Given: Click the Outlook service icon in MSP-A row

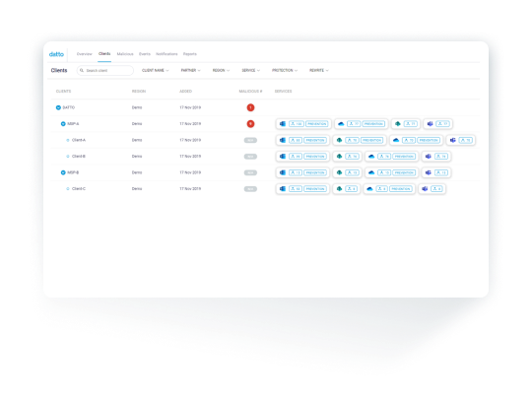Looking at the screenshot, I should tap(283, 124).
